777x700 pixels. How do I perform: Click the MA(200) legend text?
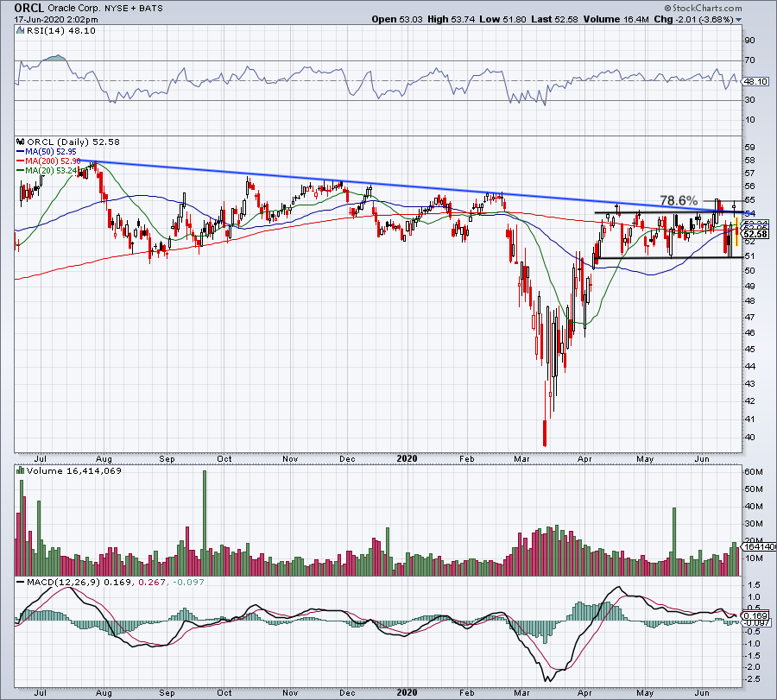click(x=53, y=161)
